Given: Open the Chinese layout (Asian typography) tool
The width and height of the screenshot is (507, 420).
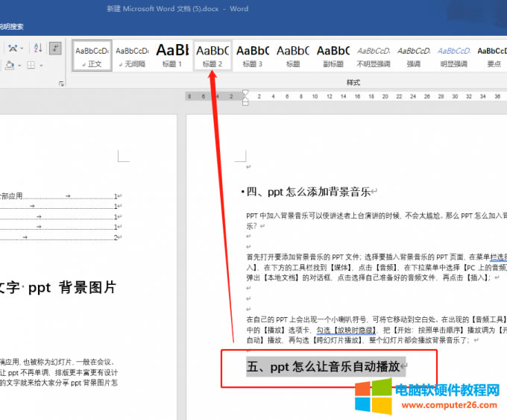Looking at the screenshot, I should 13,48.
